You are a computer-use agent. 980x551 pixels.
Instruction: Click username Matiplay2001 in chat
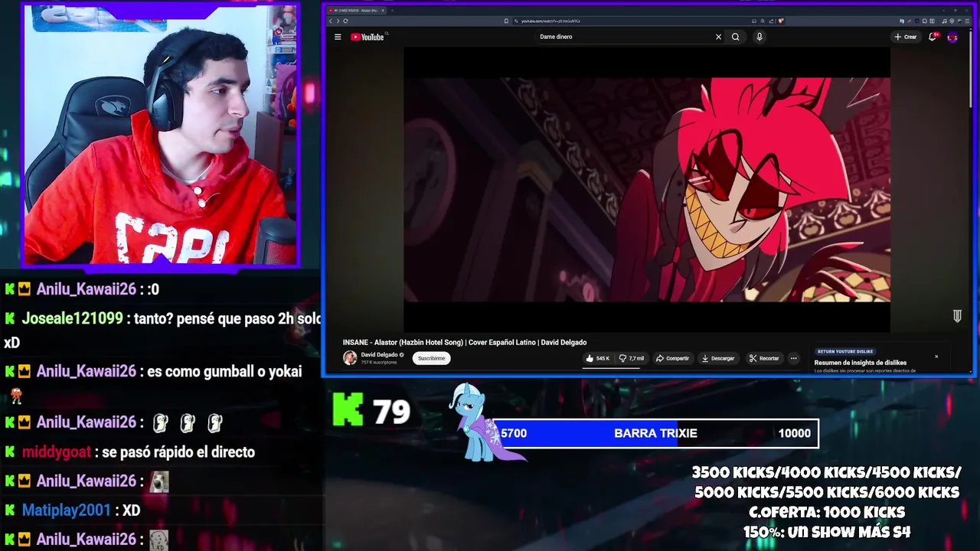66,510
